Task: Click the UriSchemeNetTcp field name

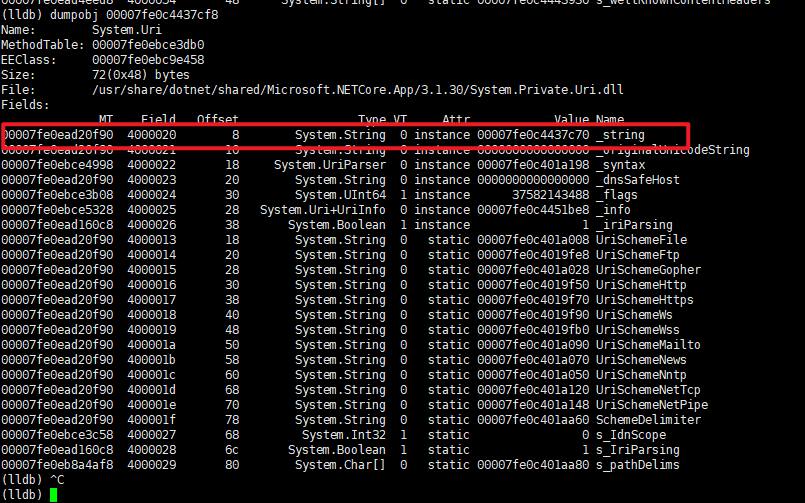Action: coord(648,390)
